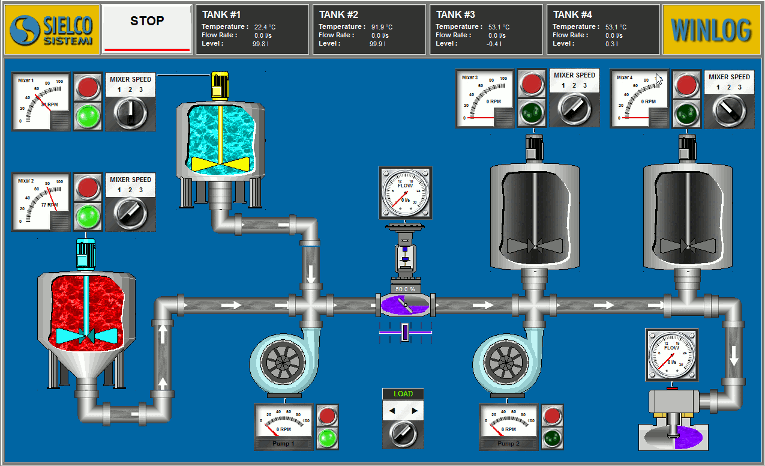The image size is (765, 466).
Task: Click the red stop button for Mixer 2
Action: [89, 187]
